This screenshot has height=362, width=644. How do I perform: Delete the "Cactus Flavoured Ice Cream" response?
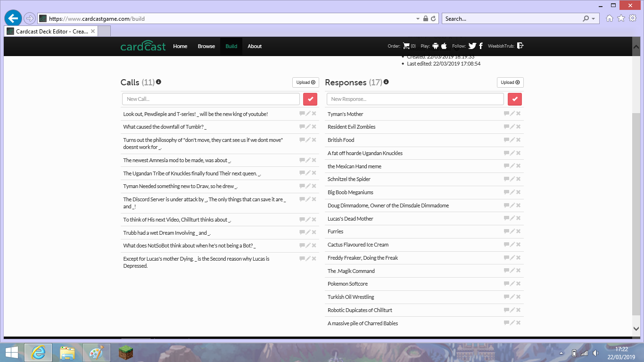tap(518, 244)
